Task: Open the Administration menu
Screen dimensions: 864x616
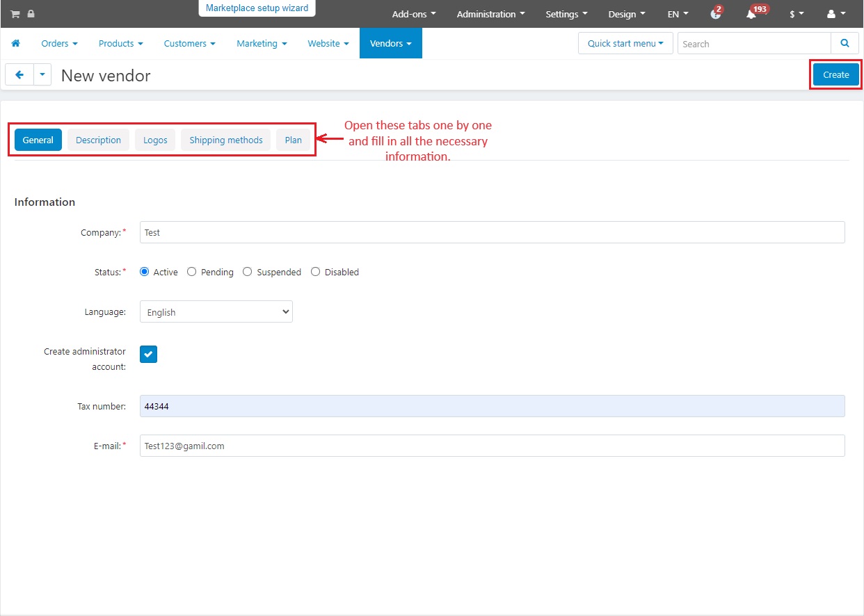Action: click(490, 14)
